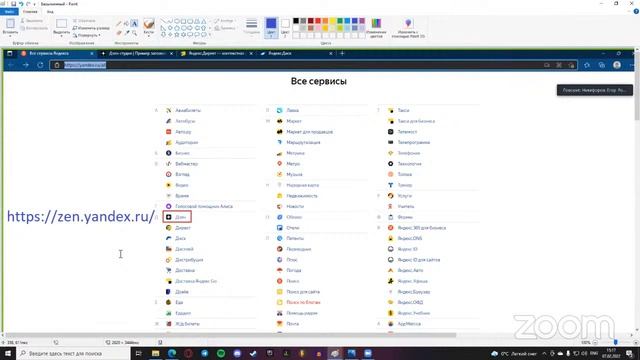Select the Яндекс Директ browser tab
Screen dimensions: 640x360
216,53
